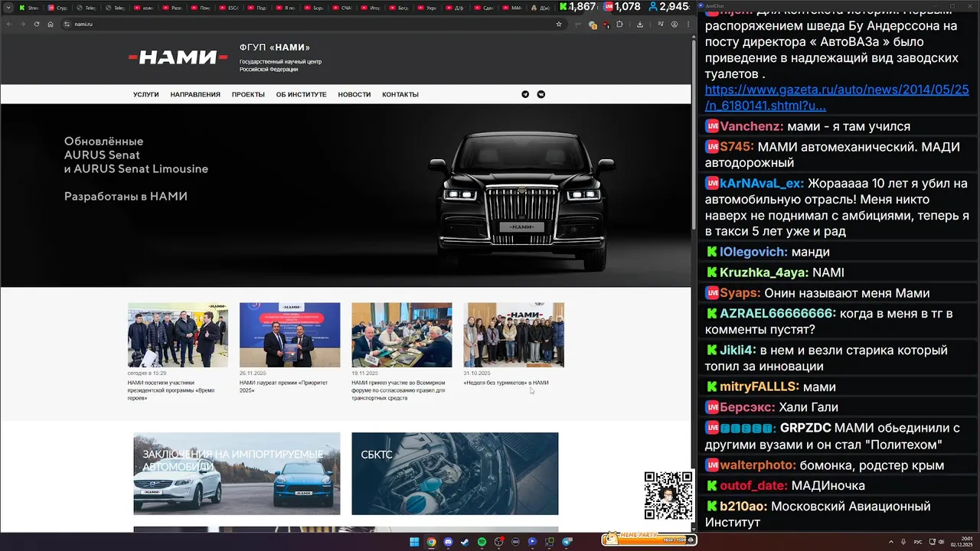
Task: Open the NAMI Telegram channel icon
Action: pos(525,94)
